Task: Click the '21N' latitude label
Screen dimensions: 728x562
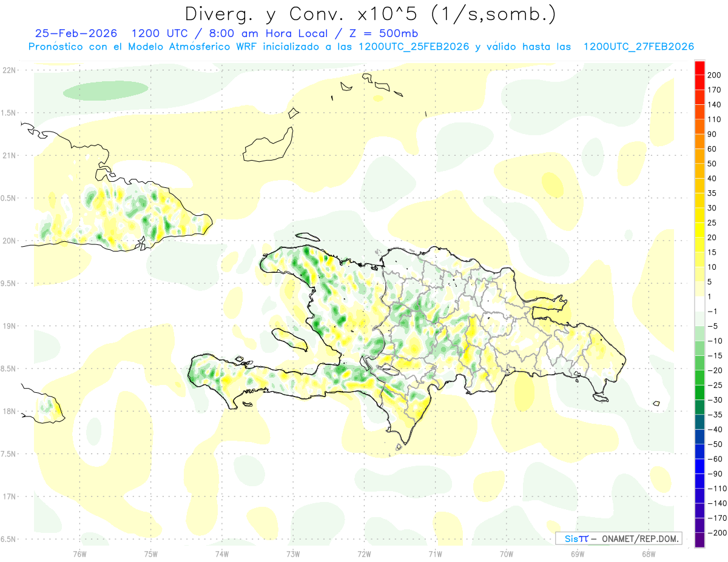Action: point(10,155)
